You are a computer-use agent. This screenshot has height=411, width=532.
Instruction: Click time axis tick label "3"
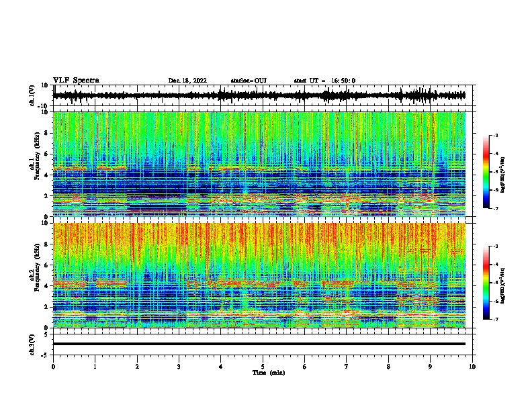tap(179, 367)
